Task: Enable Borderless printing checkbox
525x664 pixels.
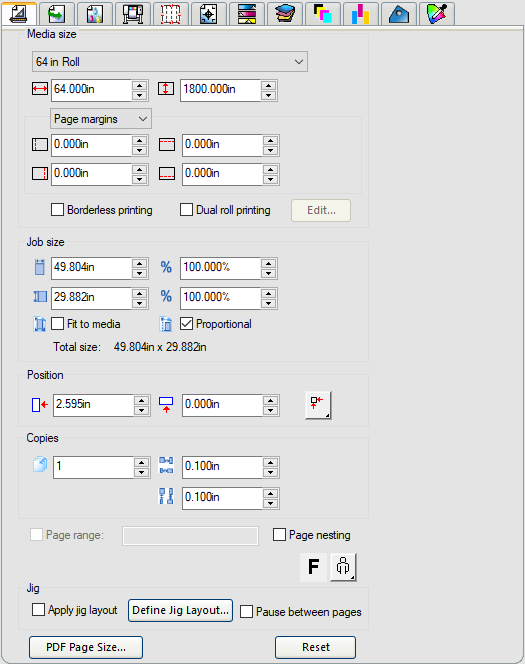Action: point(57,210)
